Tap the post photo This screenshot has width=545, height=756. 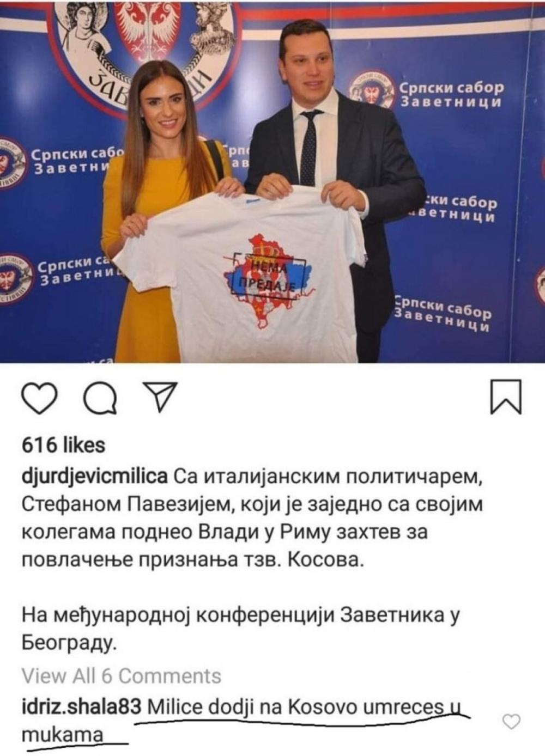click(x=272, y=181)
